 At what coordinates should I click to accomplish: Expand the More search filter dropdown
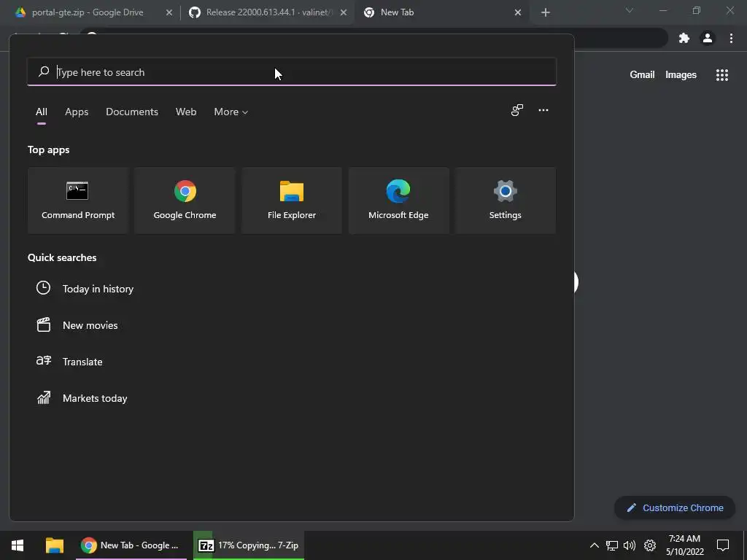click(231, 112)
